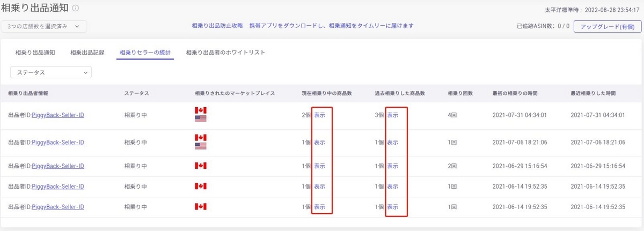Viewport: 644px width, 231px height.
Task: Click the Canada flag in the first row
Action: click(x=201, y=110)
